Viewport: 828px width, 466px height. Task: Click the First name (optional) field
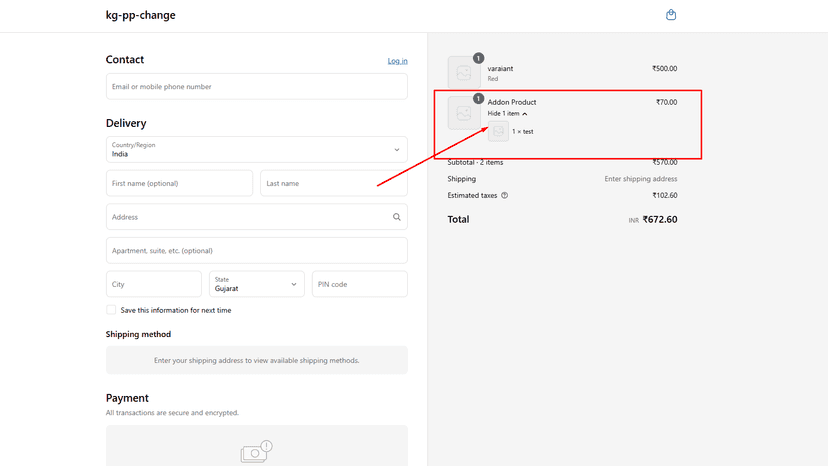180,183
